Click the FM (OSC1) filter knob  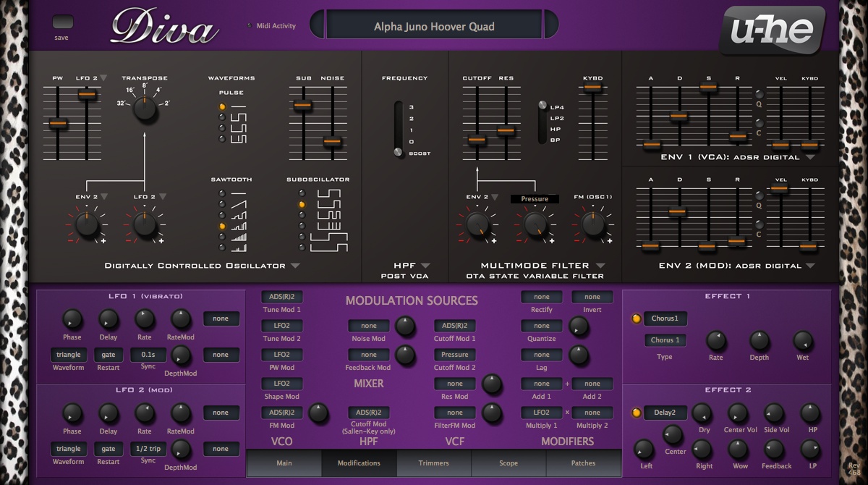(x=592, y=225)
